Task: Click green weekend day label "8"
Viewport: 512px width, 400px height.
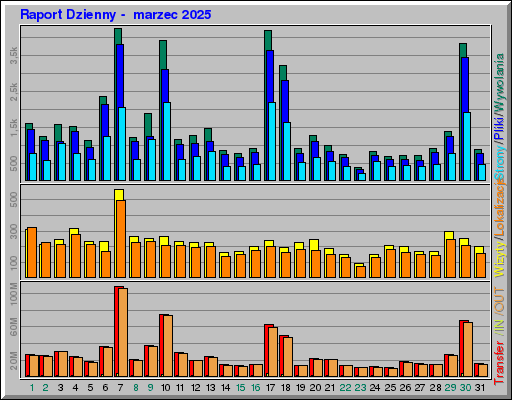Action: click(136, 388)
